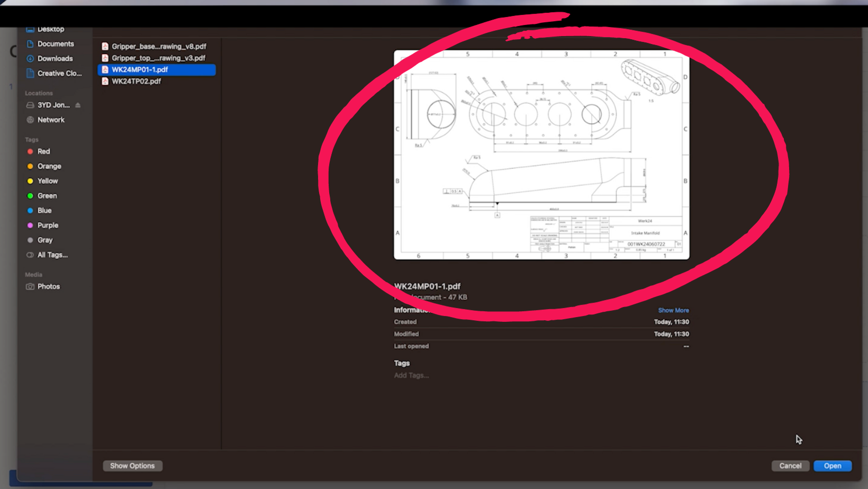Open the Creative Cloud sidebar icon
868x489 pixels.
click(31, 73)
